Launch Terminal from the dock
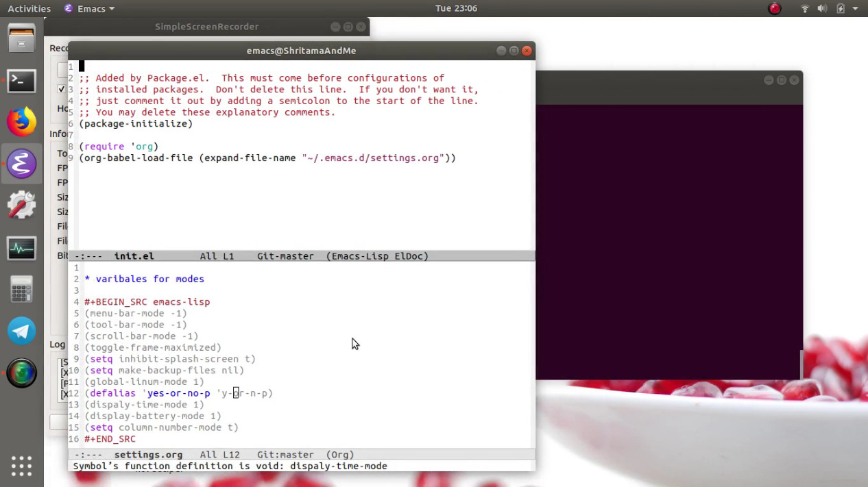 pyautogui.click(x=21, y=81)
